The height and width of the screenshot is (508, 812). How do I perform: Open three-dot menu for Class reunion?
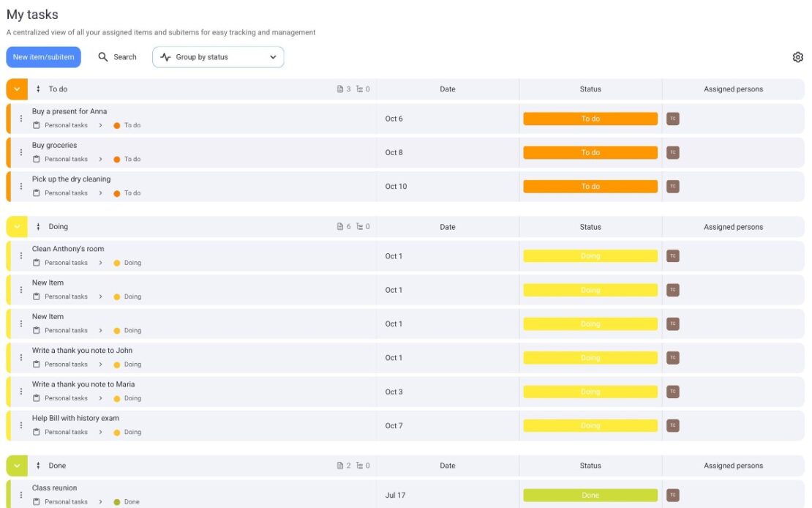21,495
